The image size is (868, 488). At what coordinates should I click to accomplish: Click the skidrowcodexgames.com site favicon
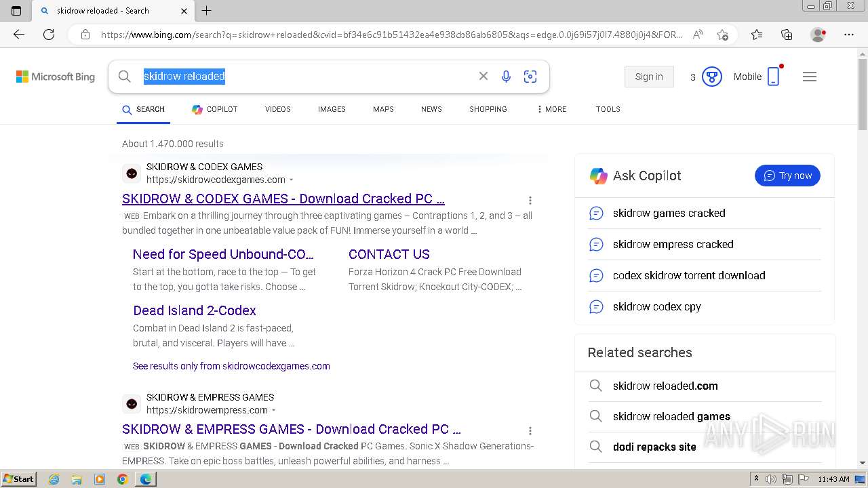132,174
